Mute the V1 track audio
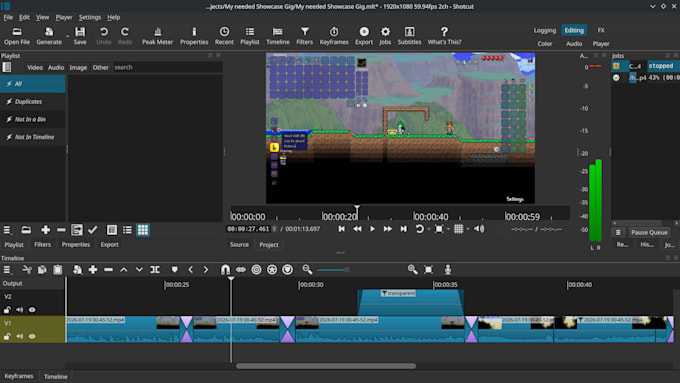The image size is (680, 383). [x=20, y=336]
